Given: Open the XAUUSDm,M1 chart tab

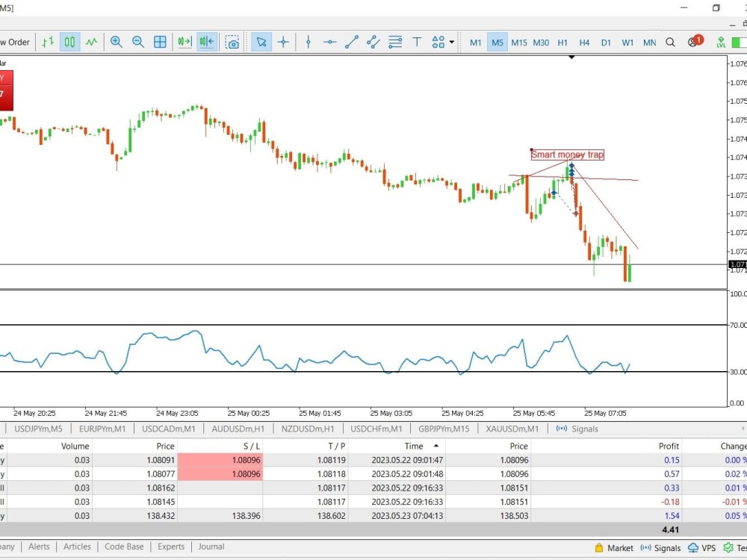Looking at the screenshot, I should 512,429.
